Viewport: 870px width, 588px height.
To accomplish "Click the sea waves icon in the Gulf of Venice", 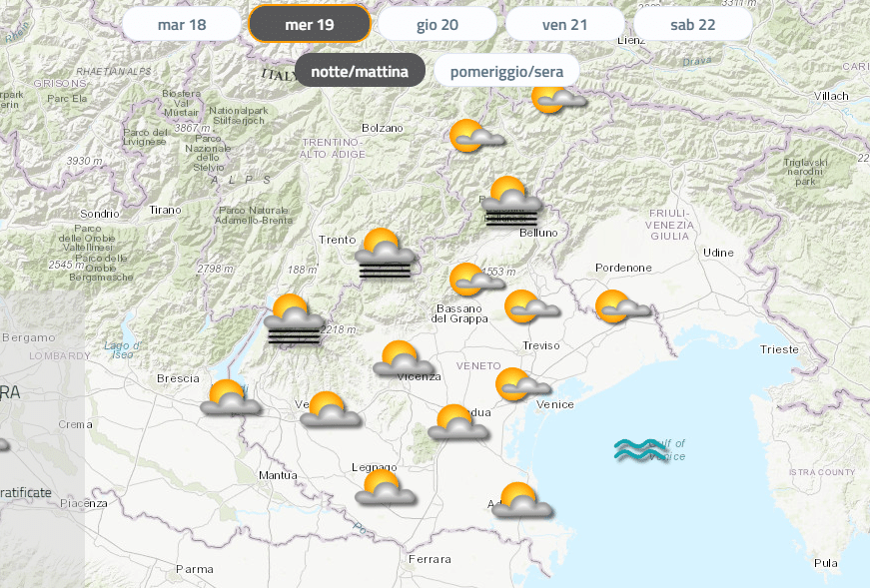I will tap(639, 450).
